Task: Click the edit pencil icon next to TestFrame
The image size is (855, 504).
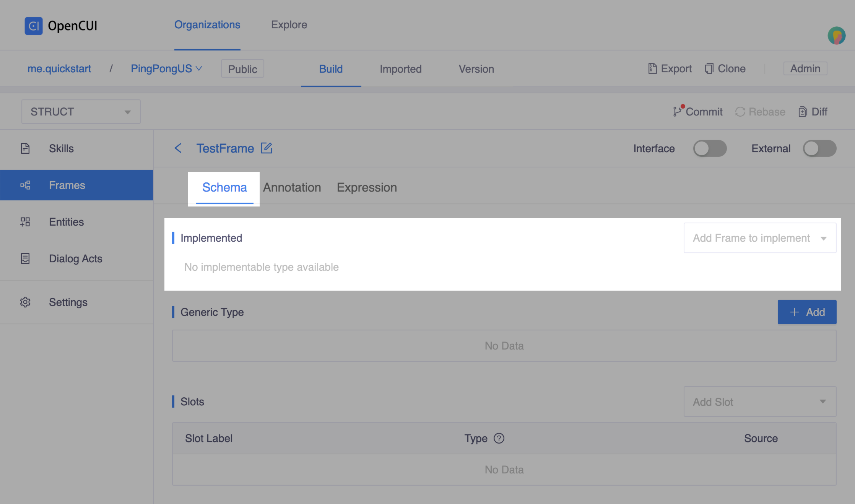Action: (267, 148)
